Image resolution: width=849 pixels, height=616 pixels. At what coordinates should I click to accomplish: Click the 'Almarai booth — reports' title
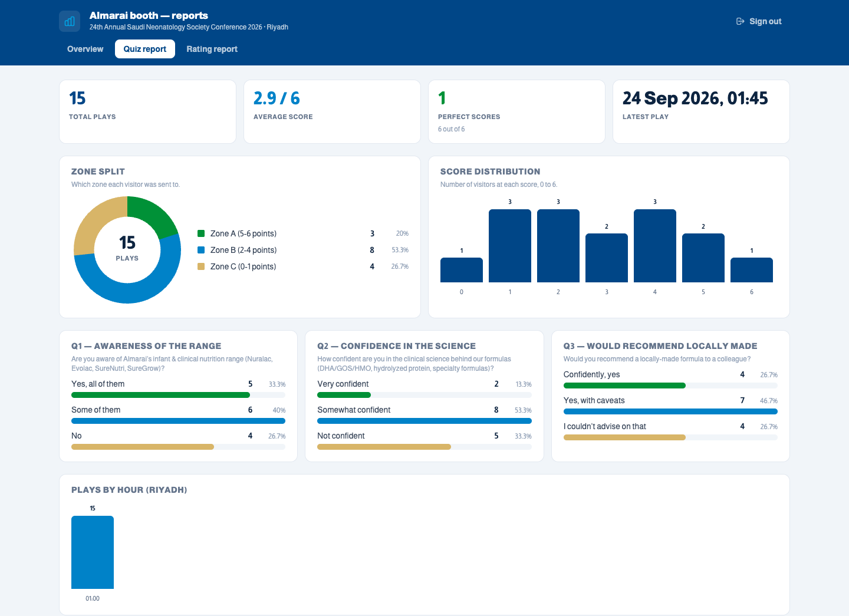click(149, 15)
